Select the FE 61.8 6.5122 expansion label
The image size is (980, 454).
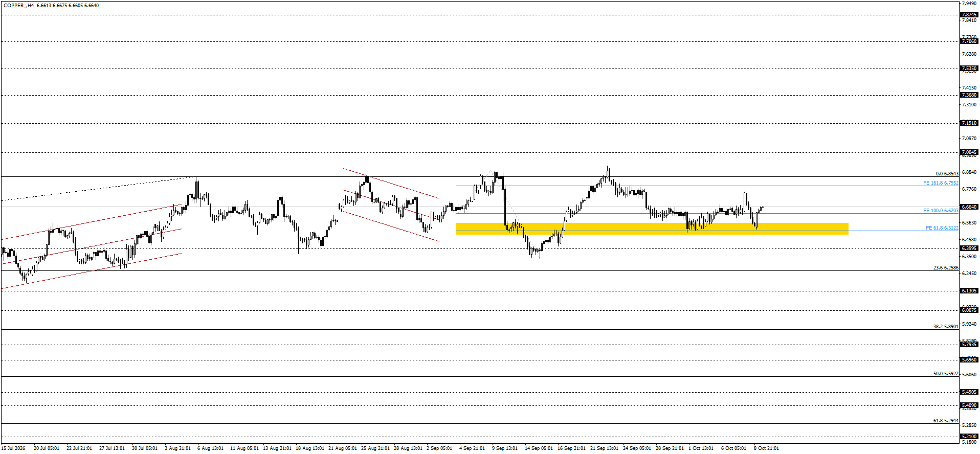(942, 228)
